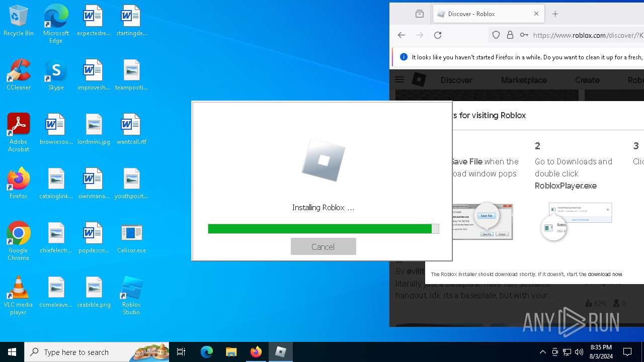Viewport: 644px width, 362px height.
Task: Click the Installing Roblox progress bar
Action: tap(323, 229)
